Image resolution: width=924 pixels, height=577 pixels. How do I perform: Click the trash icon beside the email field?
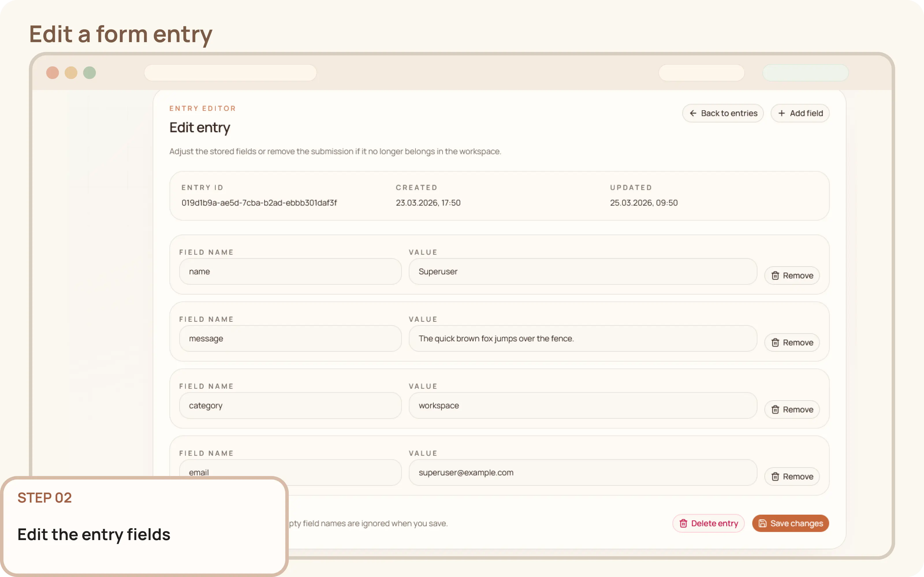click(775, 476)
